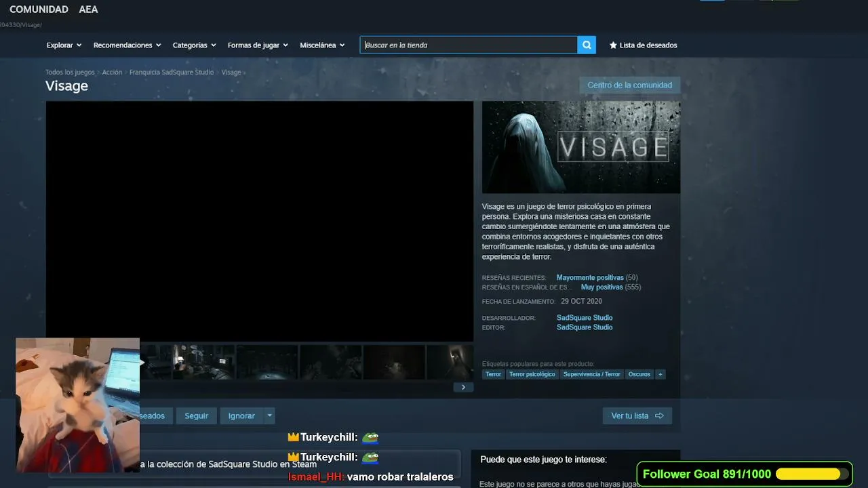
Task: Open the AEA profile menu
Action: coord(88,9)
